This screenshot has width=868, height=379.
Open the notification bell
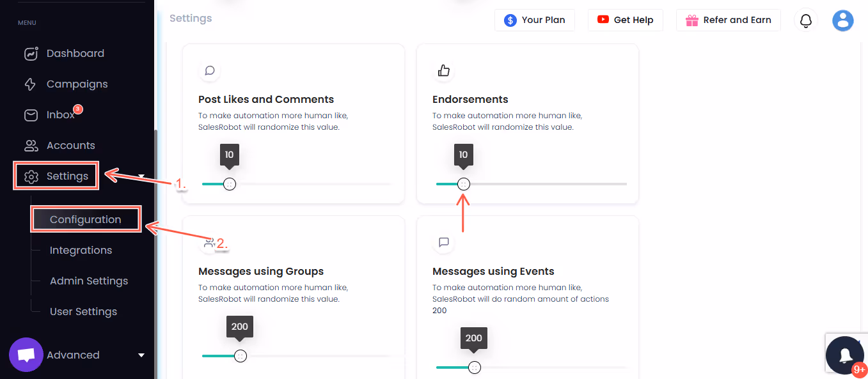click(x=805, y=20)
